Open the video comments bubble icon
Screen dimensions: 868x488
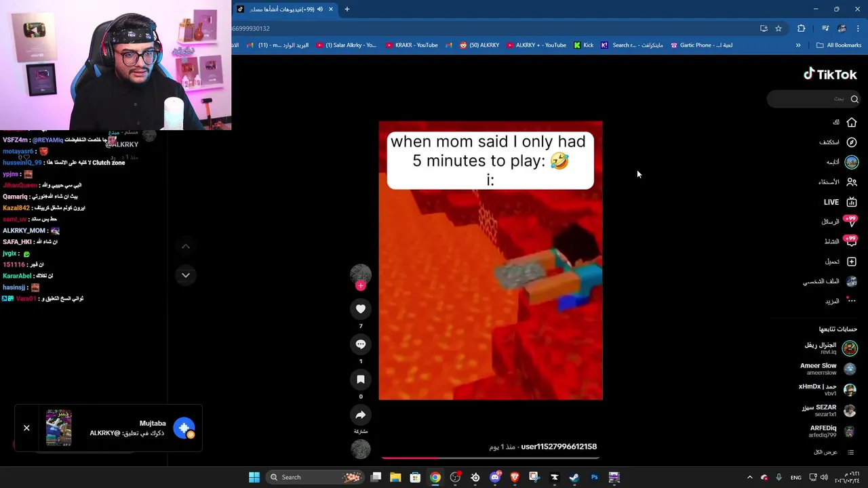pyautogui.click(x=361, y=344)
